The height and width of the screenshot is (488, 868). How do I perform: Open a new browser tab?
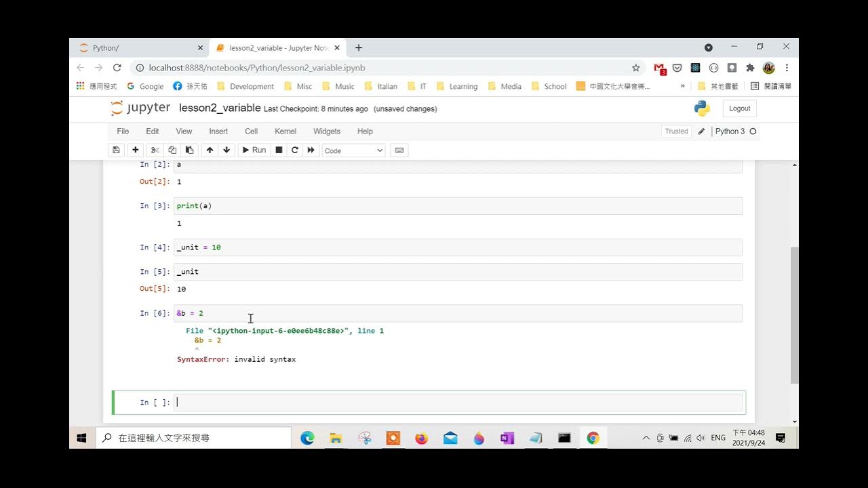359,47
